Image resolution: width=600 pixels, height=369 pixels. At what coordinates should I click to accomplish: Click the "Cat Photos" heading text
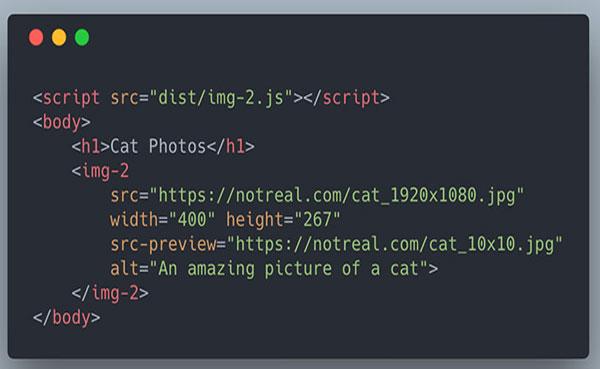pos(158,147)
